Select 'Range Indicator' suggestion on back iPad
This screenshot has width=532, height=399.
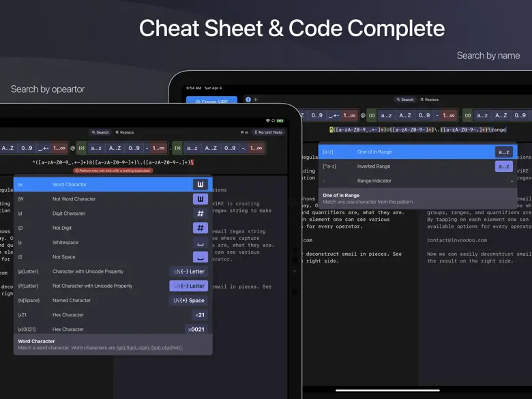point(417,181)
